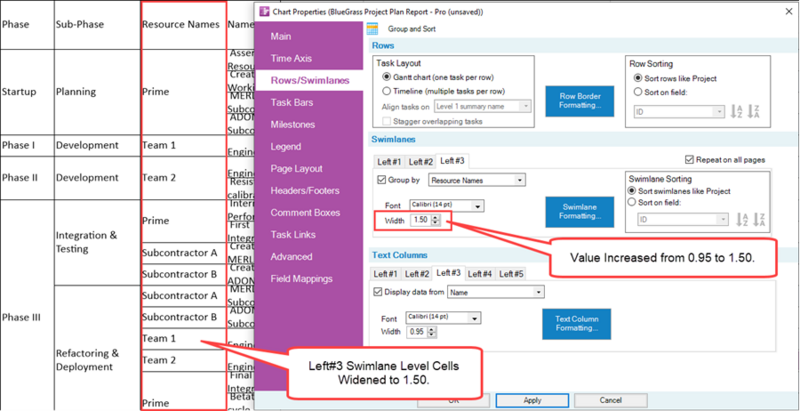800x411 pixels.
Task: Toggle the swimlane Group by checkbox
Action: click(381, 180)
